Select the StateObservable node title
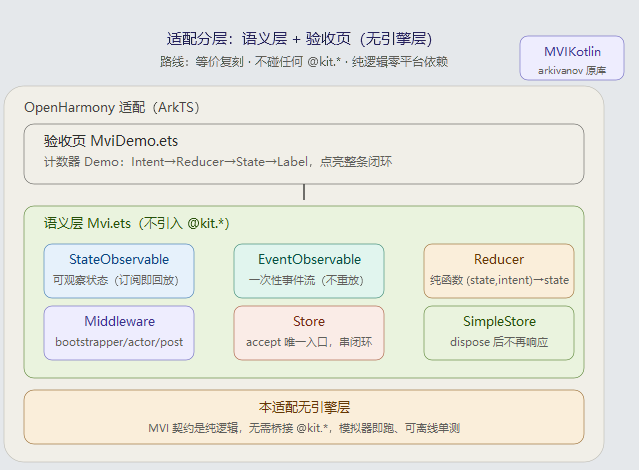Screen dimensions: 639x470 pos(119,259)
